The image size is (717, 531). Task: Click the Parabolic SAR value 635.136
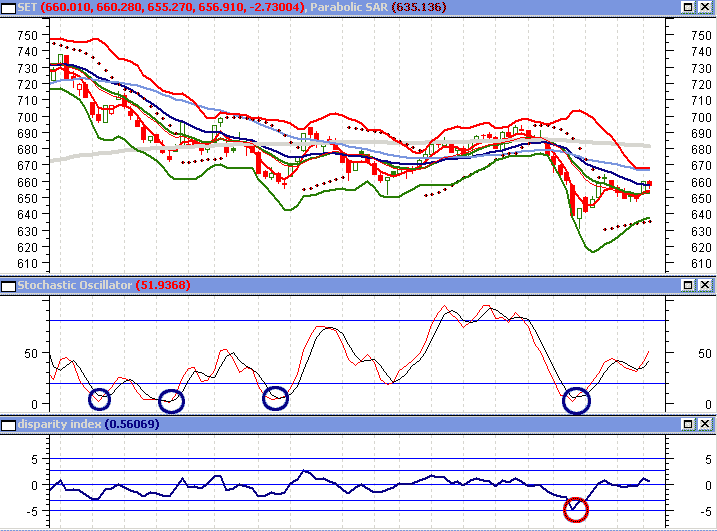point(419,7)
